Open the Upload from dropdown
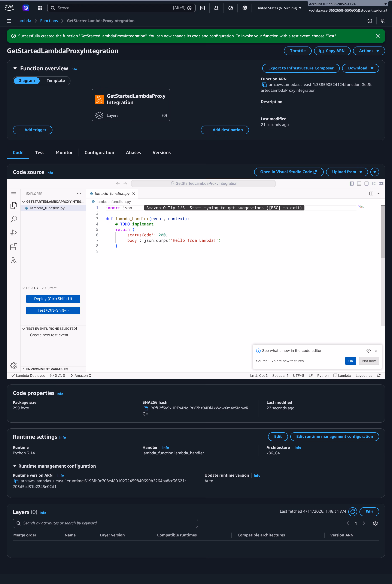The width and height of the screenshot is (392, 584). (x=347, y=172)
